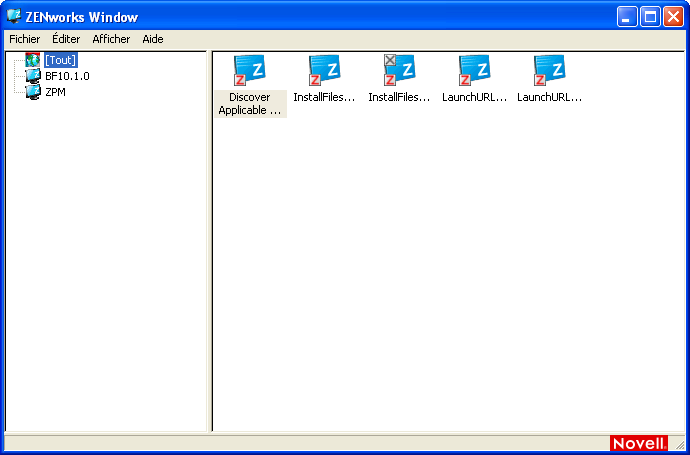This screenshot has width=690, height=455.
Task: Select the [Tout] tree label
Action: pyautogui.click(x=61, y=60)
